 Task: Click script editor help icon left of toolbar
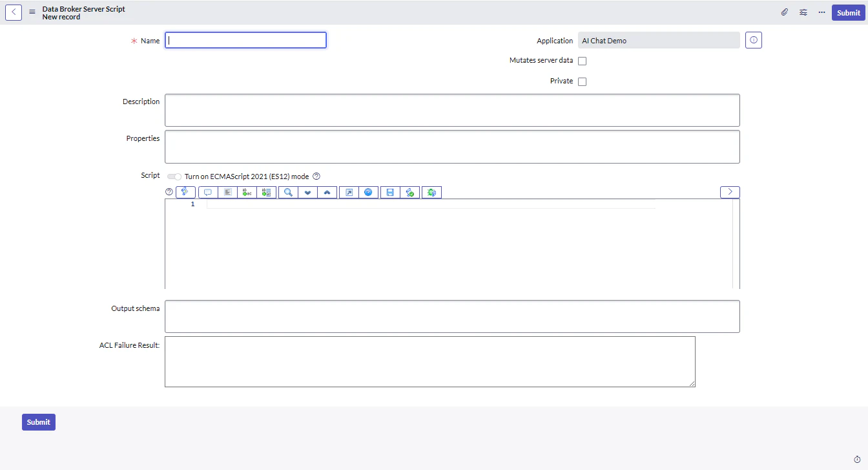point(169,192)
